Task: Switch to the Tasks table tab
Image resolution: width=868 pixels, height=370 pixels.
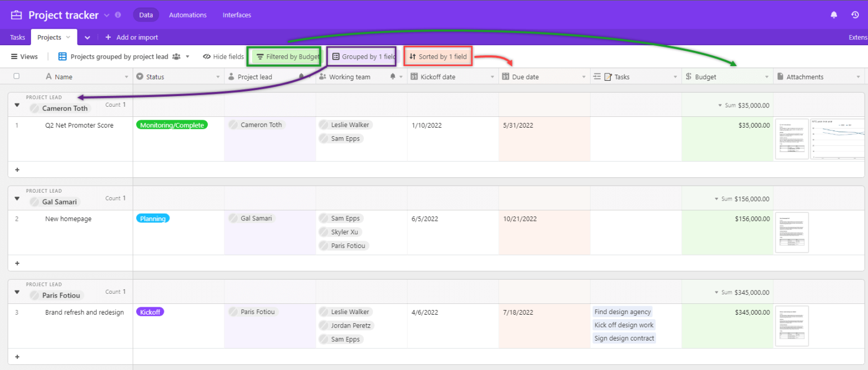Action: coord(16,37)
